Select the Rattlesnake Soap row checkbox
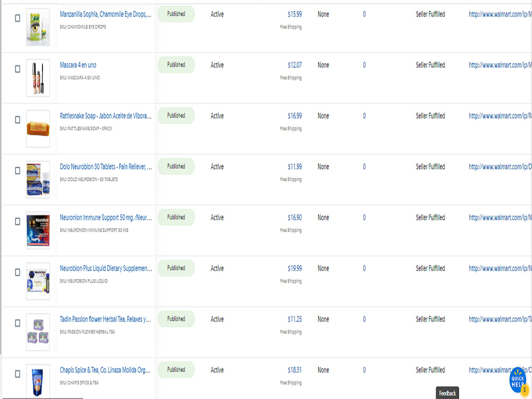This screenshot has height=399, width=532. click(x=16, y=119)
